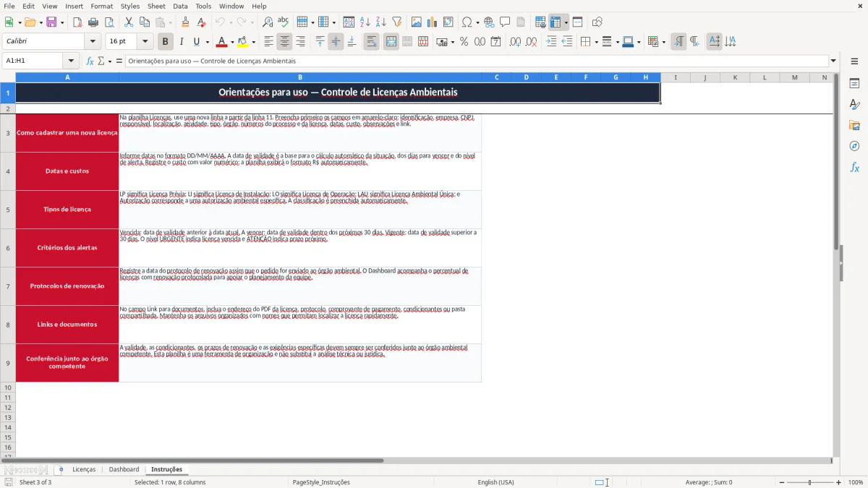
Task: Align text left
Action: click(x=269, y=42)
